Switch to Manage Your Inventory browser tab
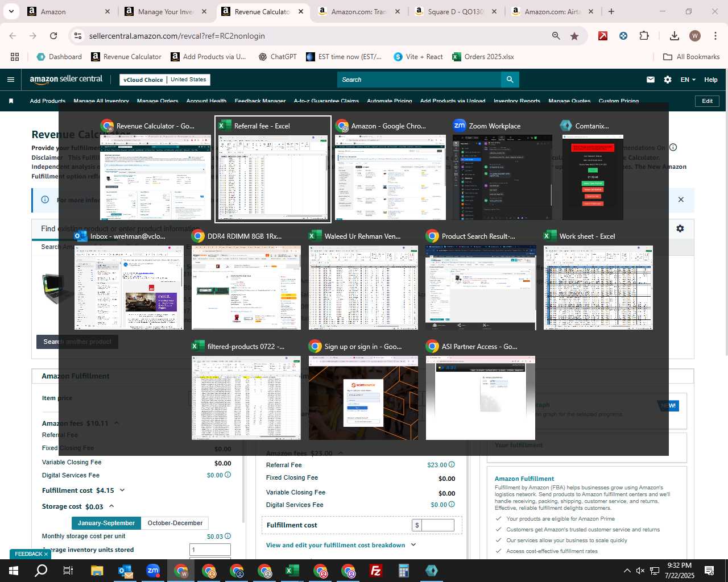The width and height of the screenshot is (728, 582). pyautogui.click(x=166, y=11)
